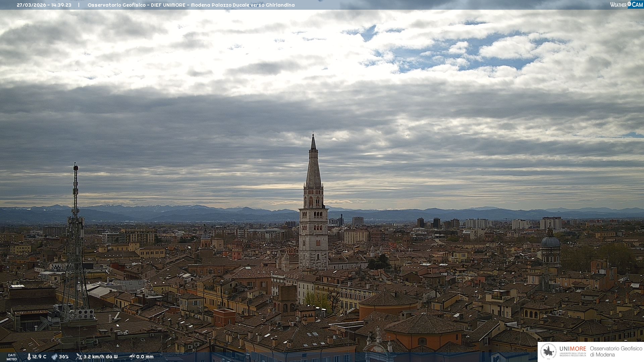
Task: Click the rain umbrella precipitation icon
Action: (132, 357)
